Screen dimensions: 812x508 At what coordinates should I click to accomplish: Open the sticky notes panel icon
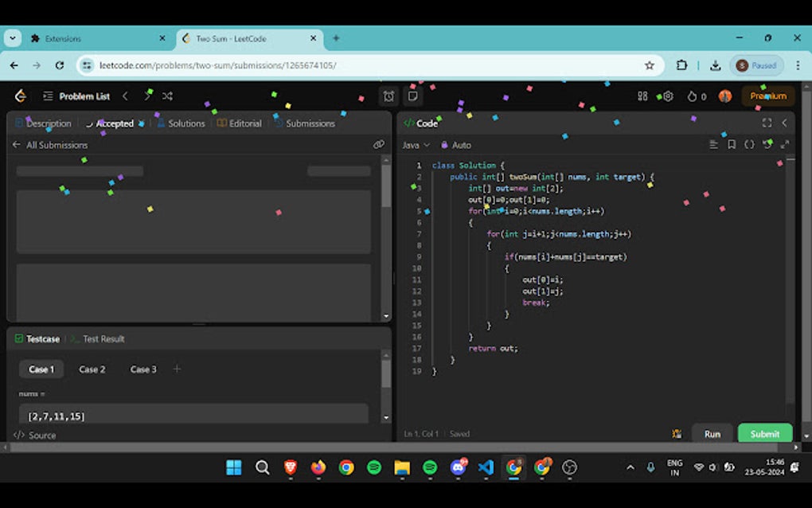point(412,96)
